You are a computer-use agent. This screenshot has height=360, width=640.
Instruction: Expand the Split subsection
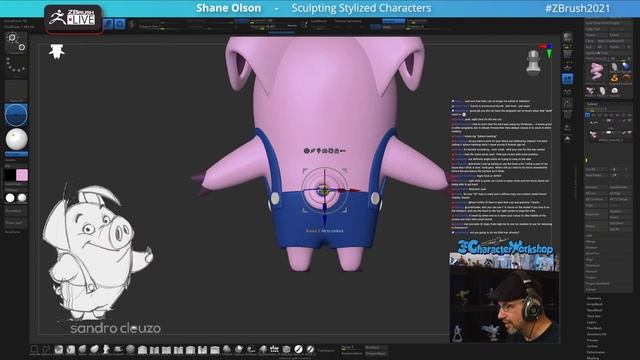pyautogui.click(x=589, y=235)
